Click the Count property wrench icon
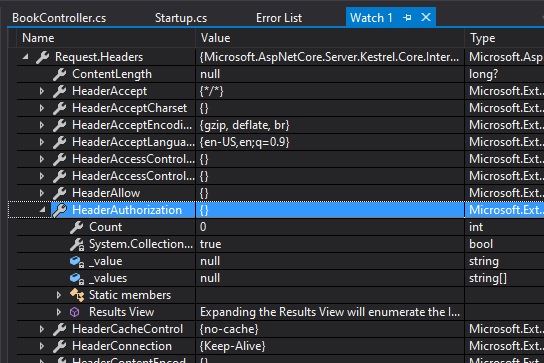Viewport: 544px width, 363px height. [77, 227]
